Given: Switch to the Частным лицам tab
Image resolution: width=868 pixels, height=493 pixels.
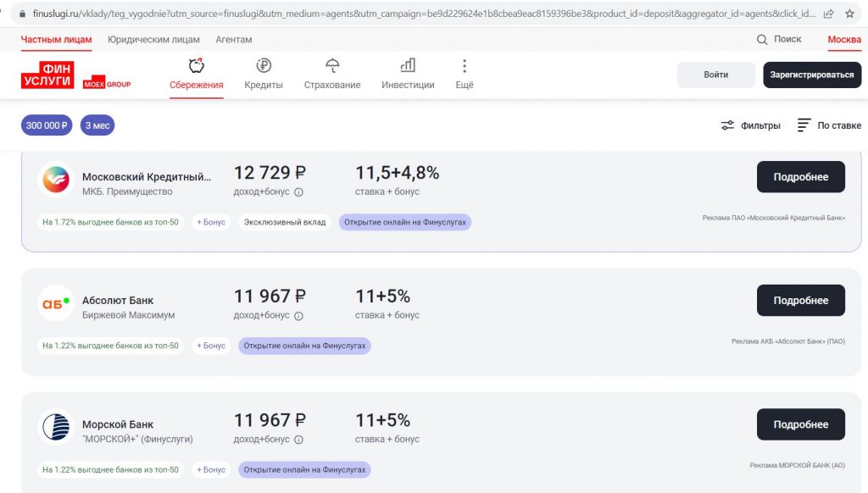Looking at the screenshot, I should pos(57,39).
